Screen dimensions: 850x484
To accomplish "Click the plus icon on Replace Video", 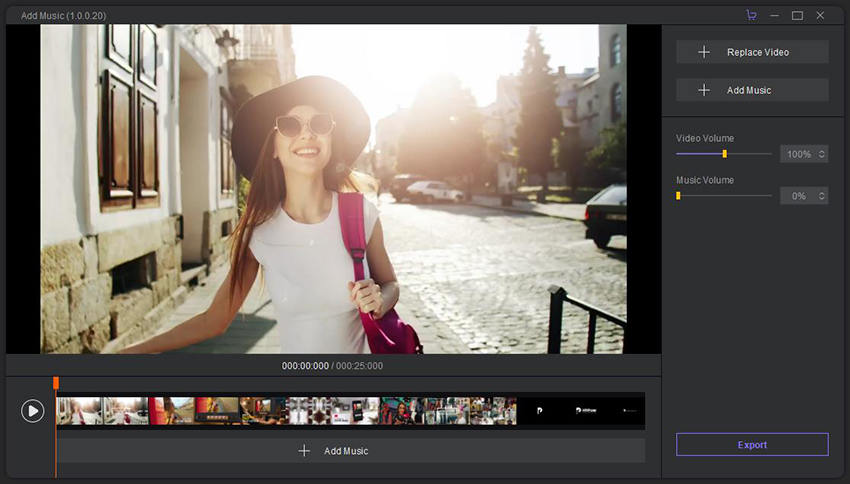I will click(704, 52).
